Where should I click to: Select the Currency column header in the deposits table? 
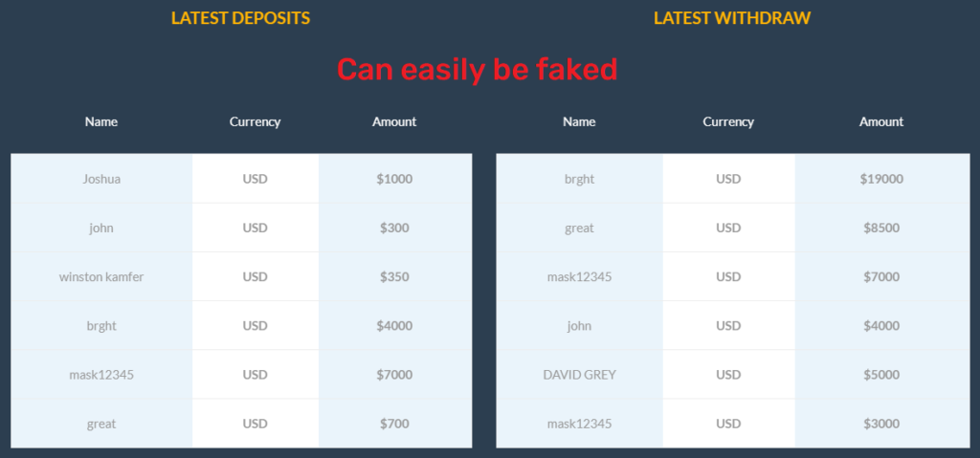255,121
